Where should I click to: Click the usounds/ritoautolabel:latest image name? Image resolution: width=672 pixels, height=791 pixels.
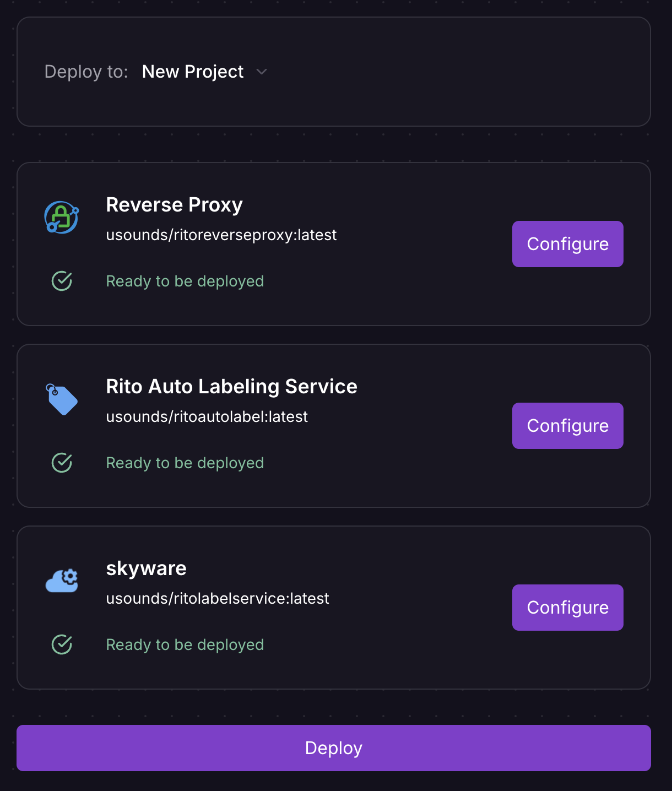pos(207,417)
